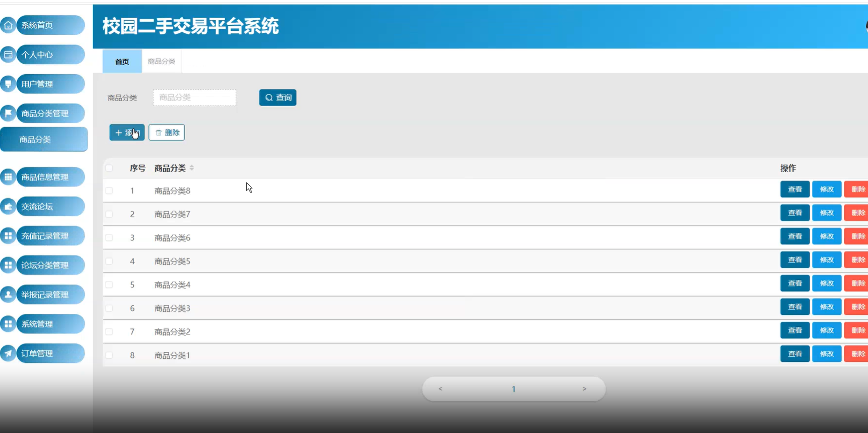The image size is (868, 433).
Task: Check the row for 商品分类8
Action: (109, 191)
